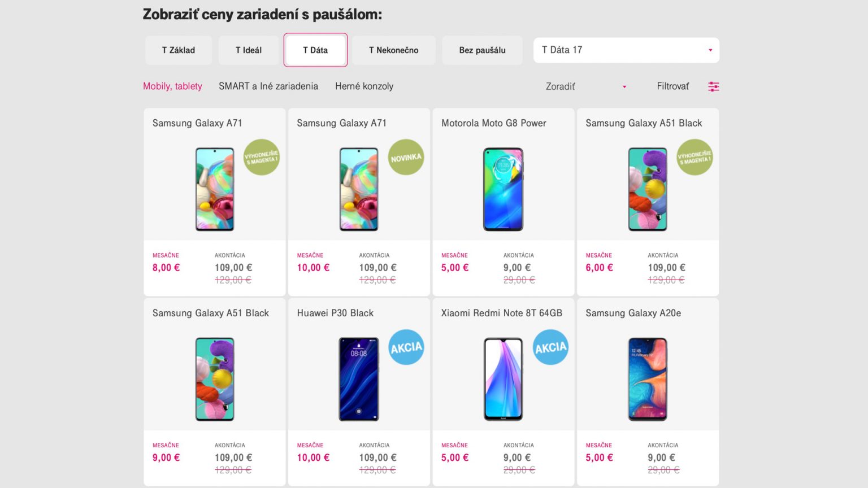Select the T Nekonečno plan option
This screenshot has height=488, width=868.
pyautogui.click(x=394, y=50)
